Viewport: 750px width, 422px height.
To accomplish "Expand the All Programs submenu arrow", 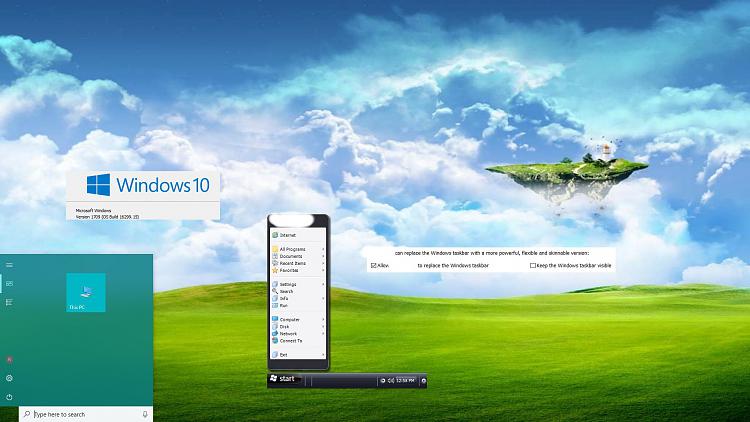I will 323,249.
